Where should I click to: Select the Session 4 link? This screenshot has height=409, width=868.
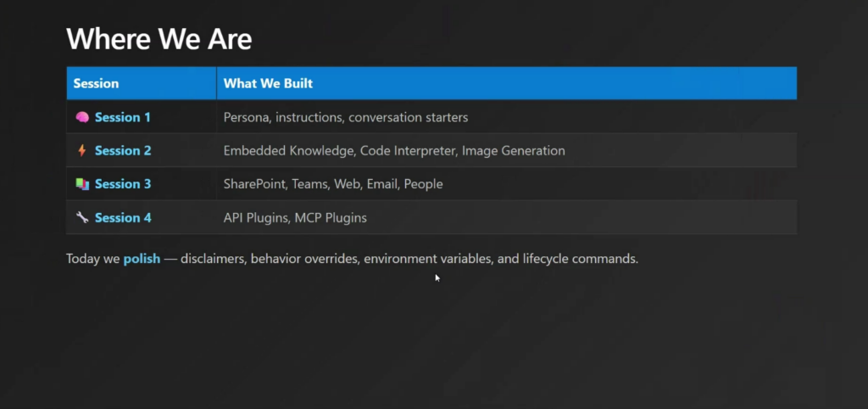pyautogui.click(x=123, y=217)
